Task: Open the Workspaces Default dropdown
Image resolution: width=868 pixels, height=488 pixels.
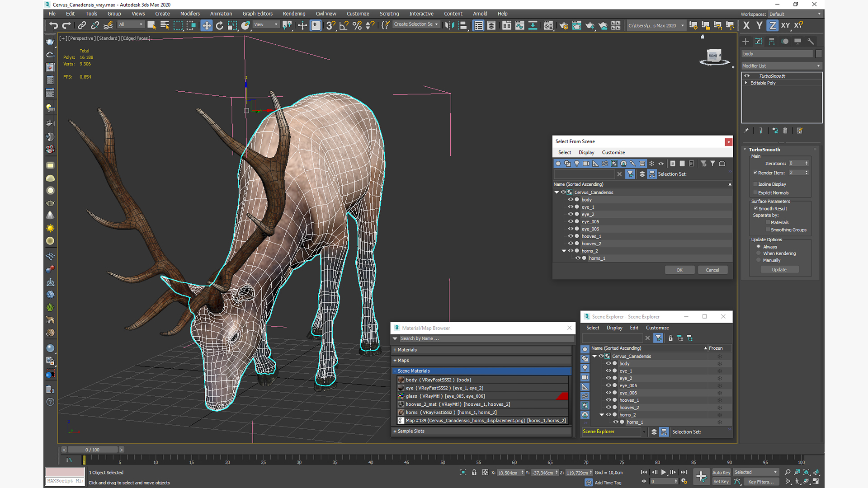Action: coord(795,14)
